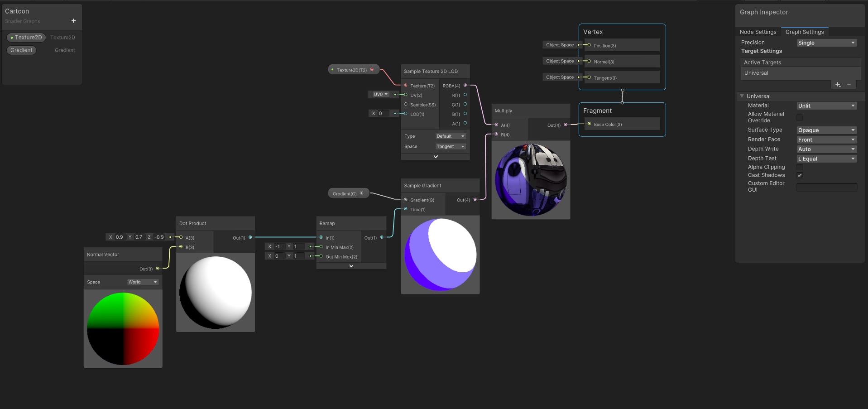Screen dimensions: 868x409
Task: Click the Custom Editor GUI text field
Action: [x=826, y=187]
